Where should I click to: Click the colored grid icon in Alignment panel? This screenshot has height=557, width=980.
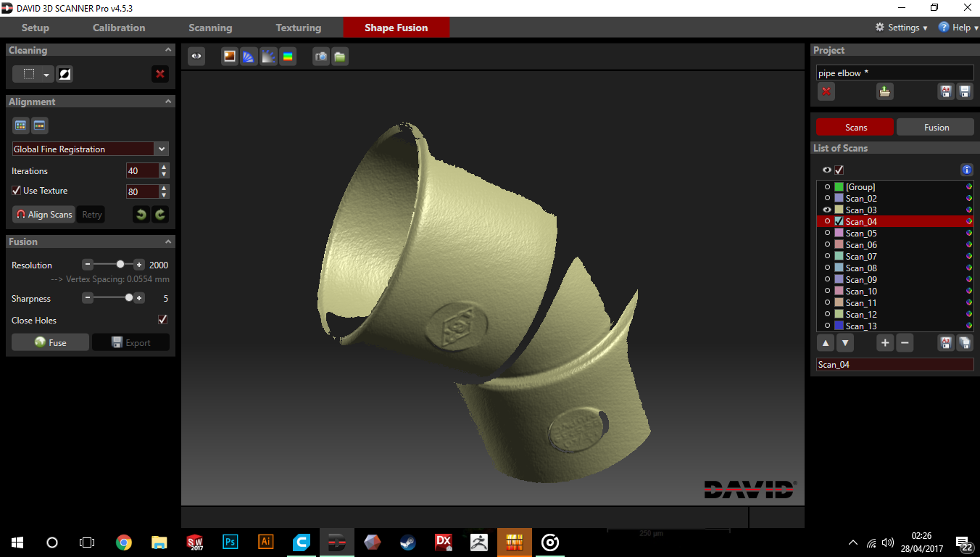[21, 125]
